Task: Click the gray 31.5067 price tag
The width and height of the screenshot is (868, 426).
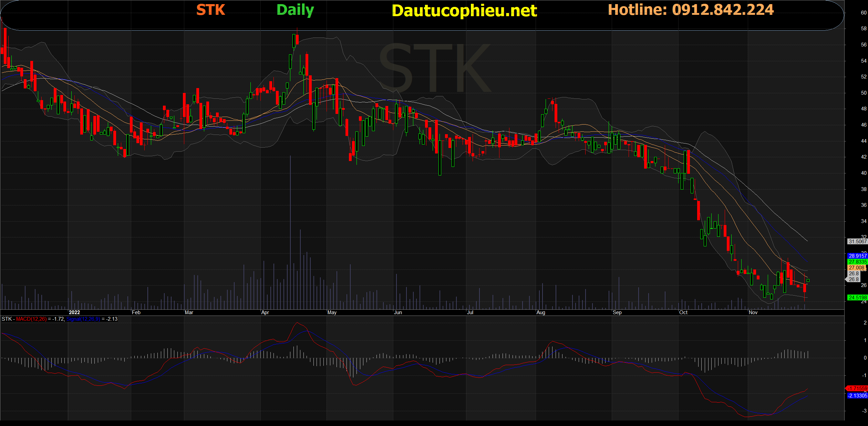Action: [x=857, y=242]
